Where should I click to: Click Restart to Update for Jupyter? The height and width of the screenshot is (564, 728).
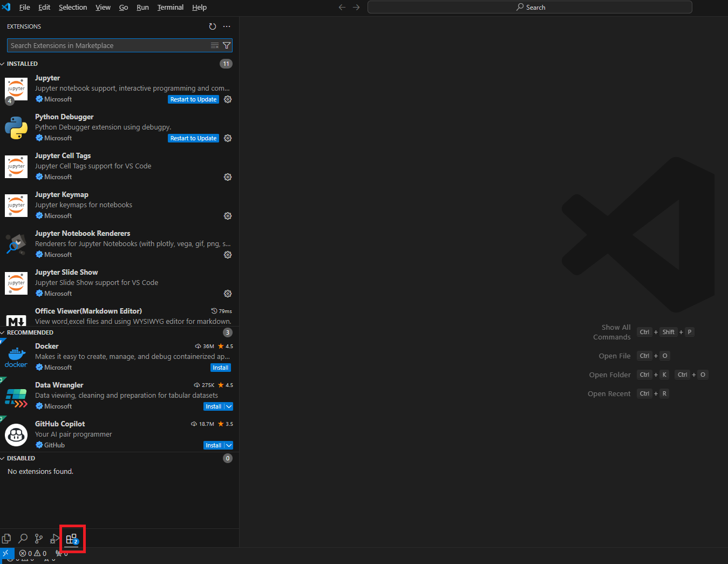(x=193, y=99)
